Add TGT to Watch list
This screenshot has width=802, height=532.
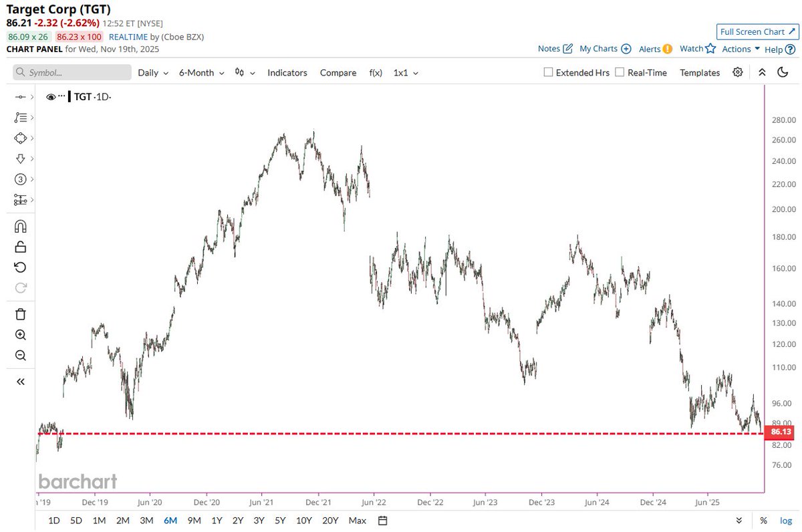tap(698, 49)
